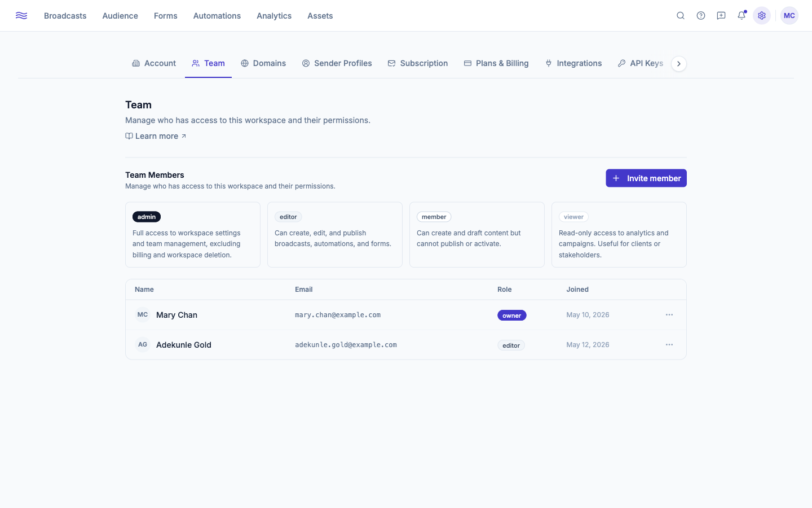812x508 pixels.
Task: Click the May 10, 2026 joined date
Action: pos(588,315)
